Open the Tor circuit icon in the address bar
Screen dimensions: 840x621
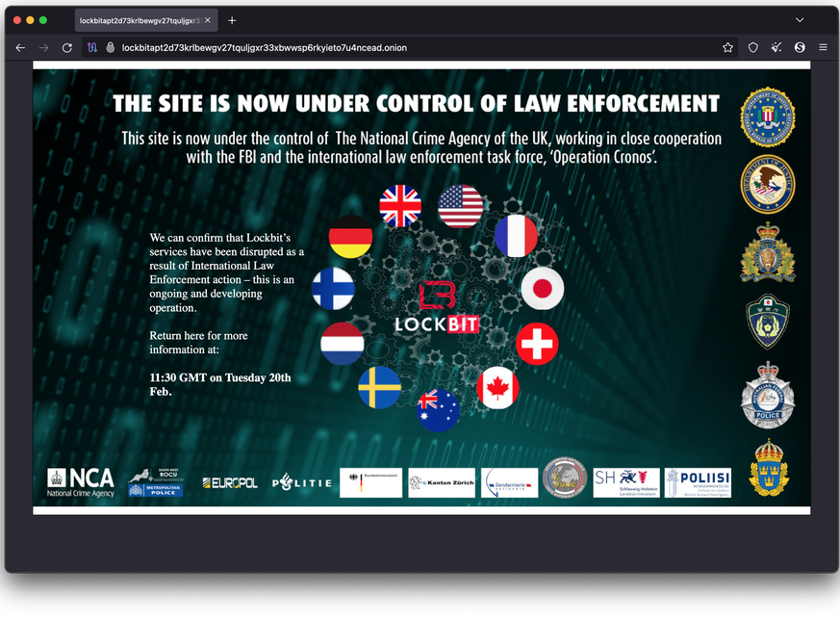pyautogui.click(x=92, y=48)
